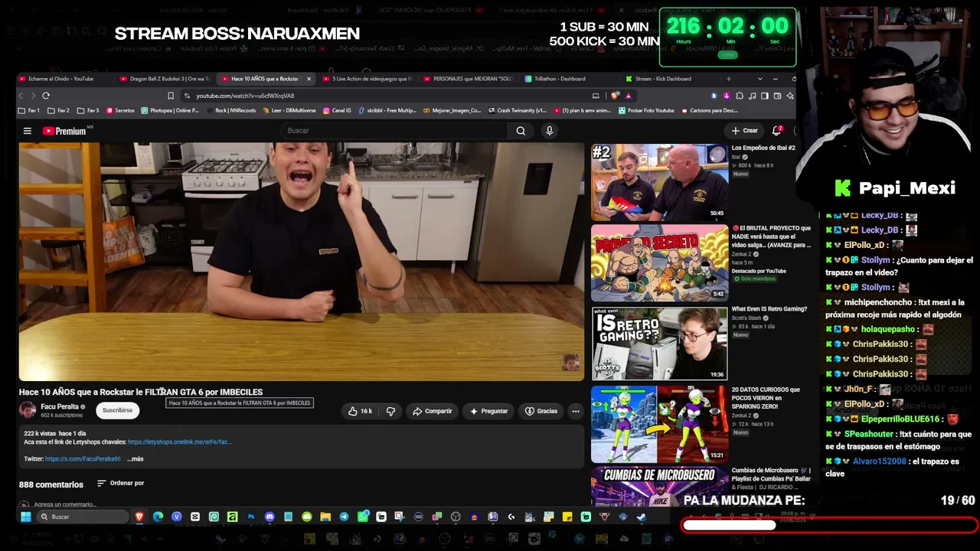980x551 pixels.
Task: Click the Compartir share button
Action: click(433, 411)
